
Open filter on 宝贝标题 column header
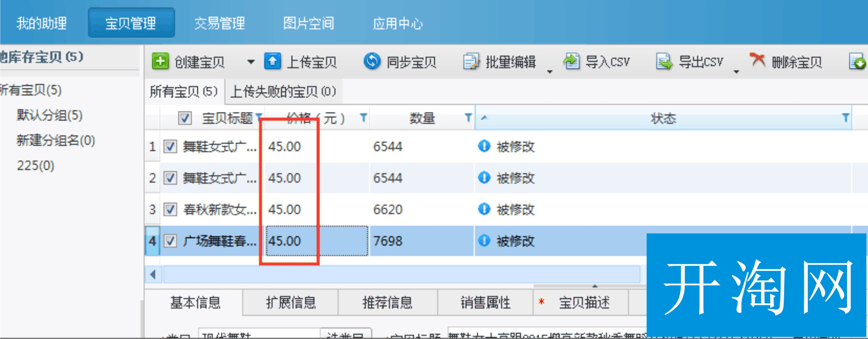259,117
